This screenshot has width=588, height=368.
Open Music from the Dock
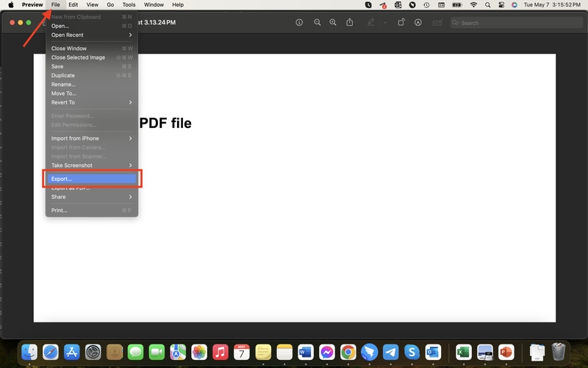(220, 353)
